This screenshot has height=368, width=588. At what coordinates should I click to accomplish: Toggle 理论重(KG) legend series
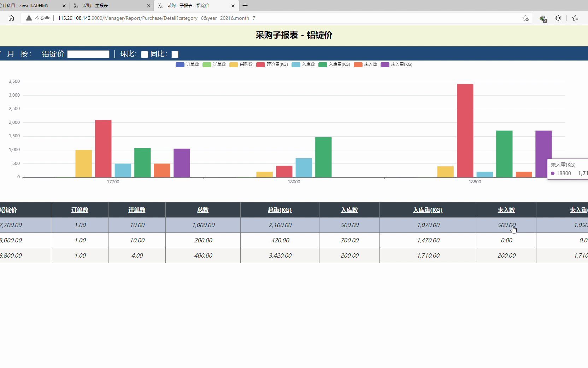[272, 64]
